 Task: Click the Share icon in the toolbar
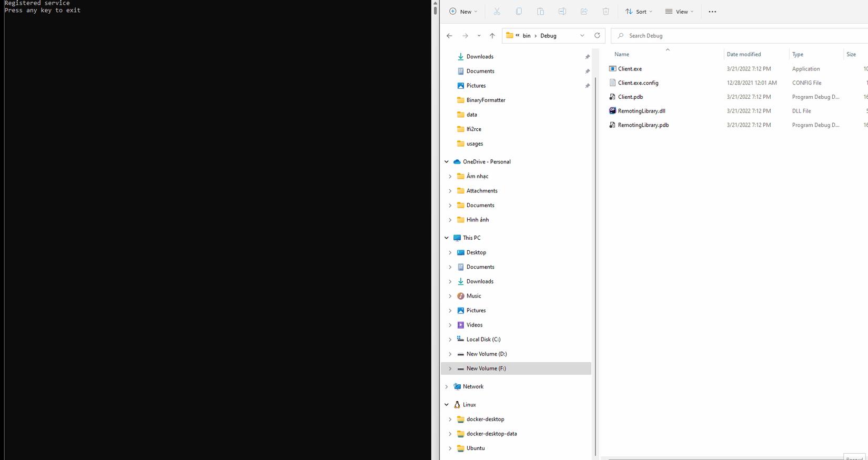click(584, 12)
